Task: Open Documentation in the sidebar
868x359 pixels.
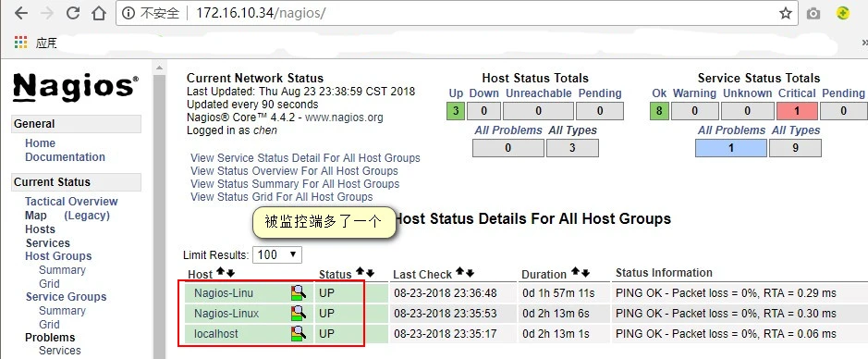Action: point(65,156)
